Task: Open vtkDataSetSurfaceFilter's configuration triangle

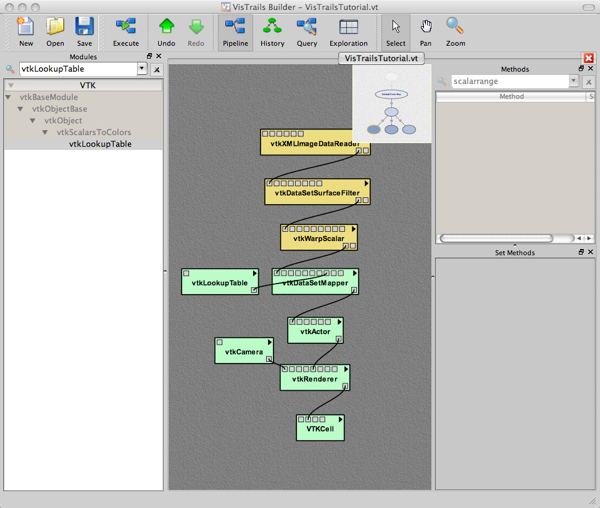Action: [366, 183]
